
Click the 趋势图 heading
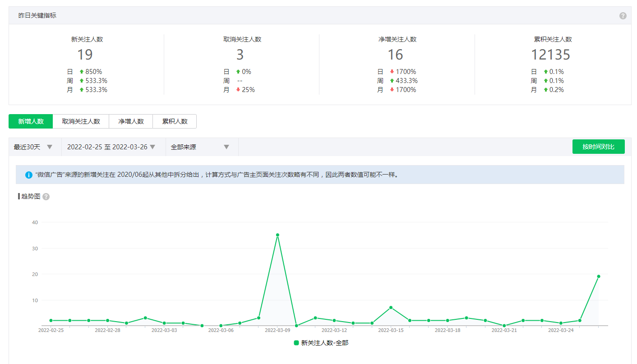(31, 197)
